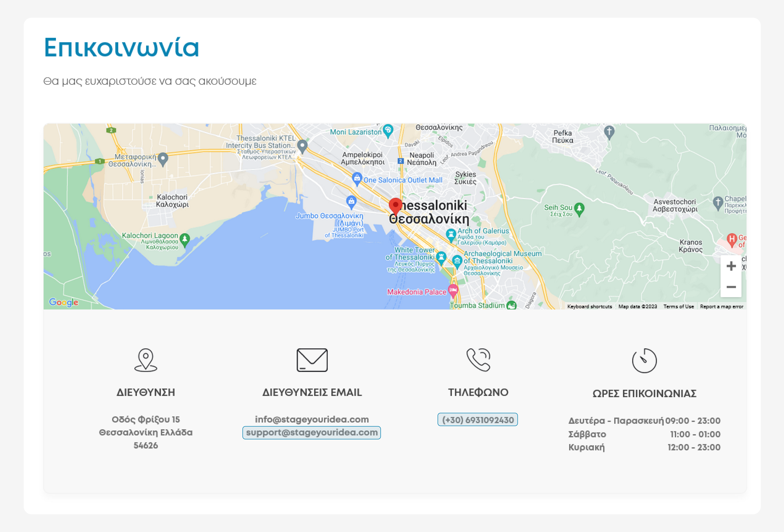Viewport: 784px width, 532px height.
Task: Call the (+30) 6931092430 phone link
Action: (478, 420)
